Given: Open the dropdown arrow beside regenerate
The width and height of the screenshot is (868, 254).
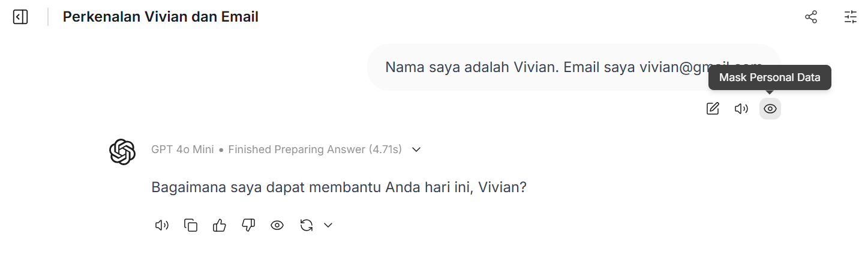Looking at the screenshot, I should click(x=328, y=225).
